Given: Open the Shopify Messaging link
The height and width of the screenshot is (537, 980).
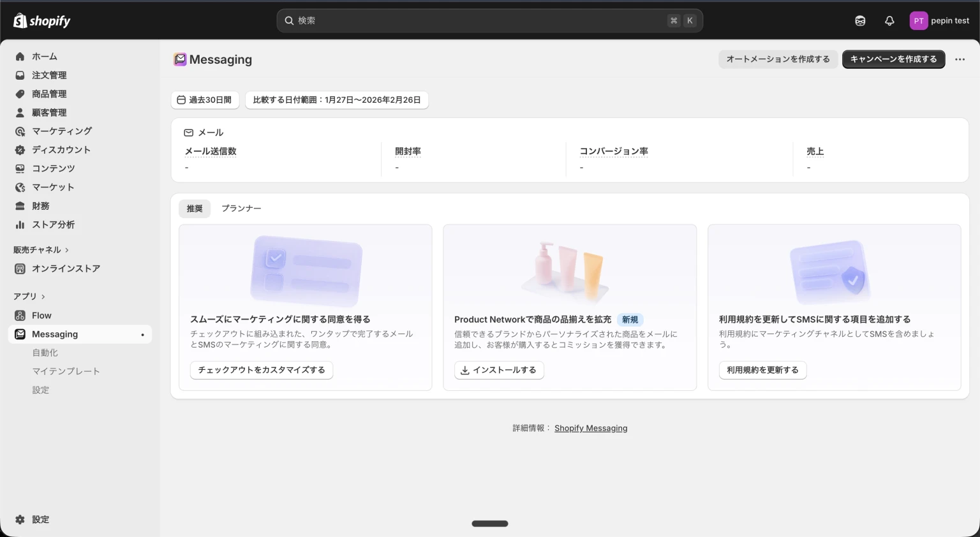Looking at the screenshot, I should 591,428.
